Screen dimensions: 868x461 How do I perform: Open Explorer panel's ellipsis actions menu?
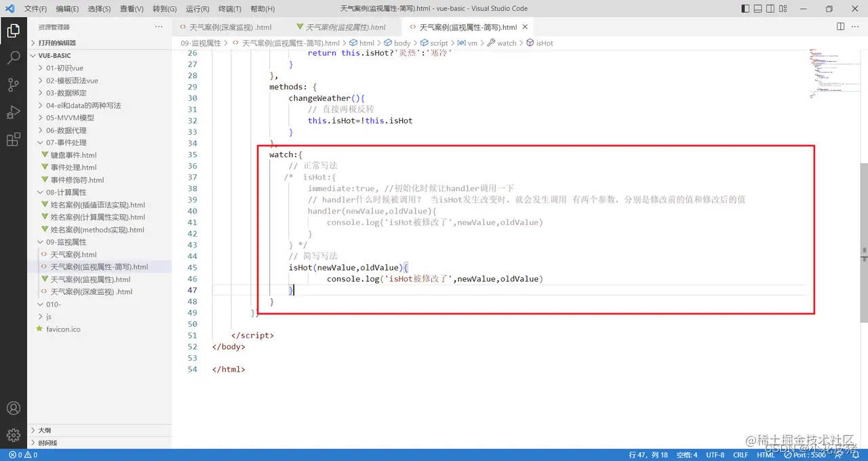pyautogui.click(x=159, y=26)
